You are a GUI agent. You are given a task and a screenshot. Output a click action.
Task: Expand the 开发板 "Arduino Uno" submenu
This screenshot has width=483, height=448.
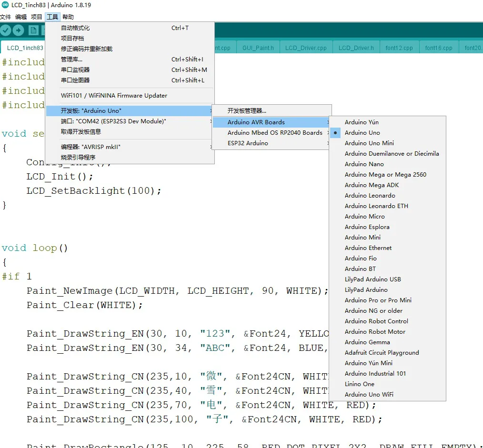130,111
